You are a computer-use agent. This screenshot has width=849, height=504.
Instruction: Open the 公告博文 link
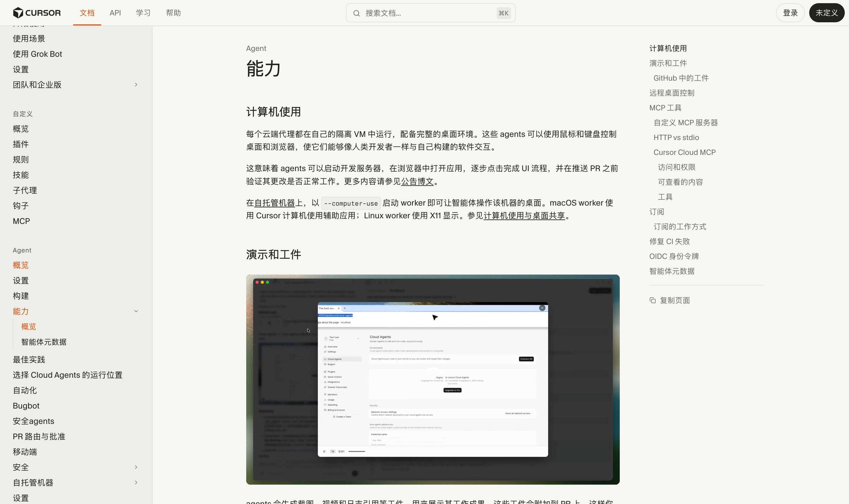coord(417,181)
